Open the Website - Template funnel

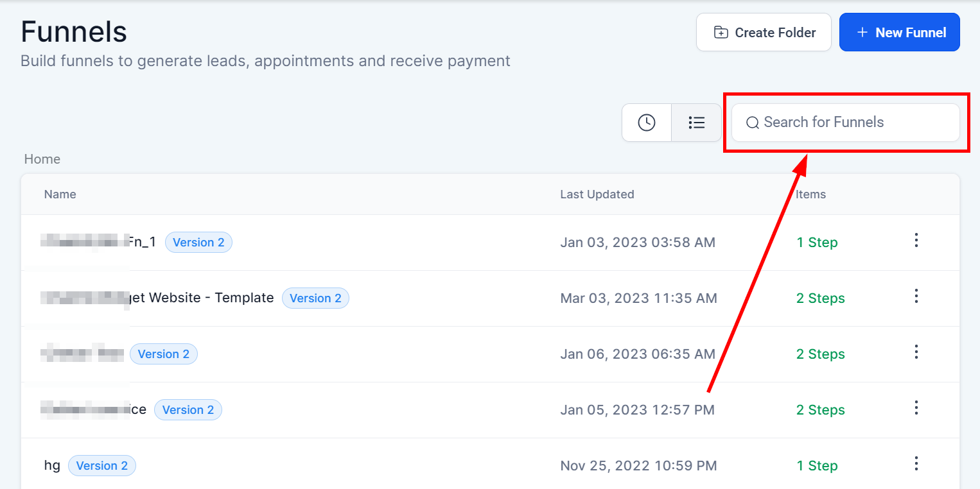(x=202, y=298)
